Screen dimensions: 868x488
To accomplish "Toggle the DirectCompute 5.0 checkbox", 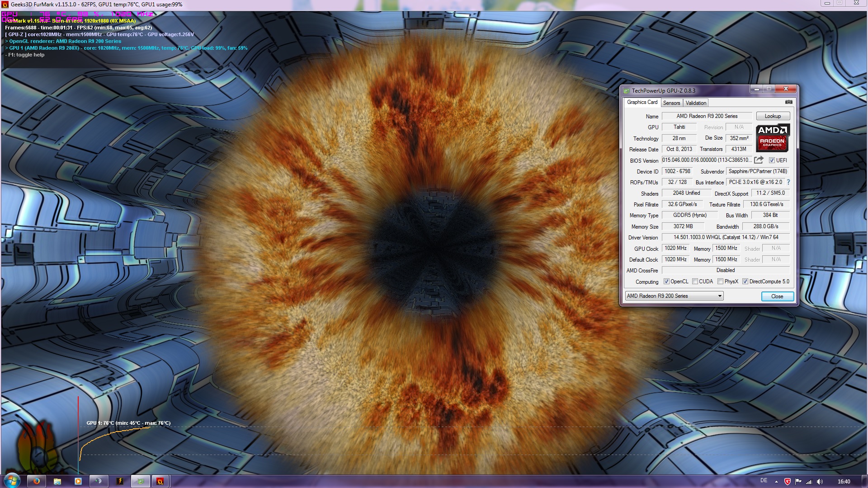I will (x=745, y=282).
